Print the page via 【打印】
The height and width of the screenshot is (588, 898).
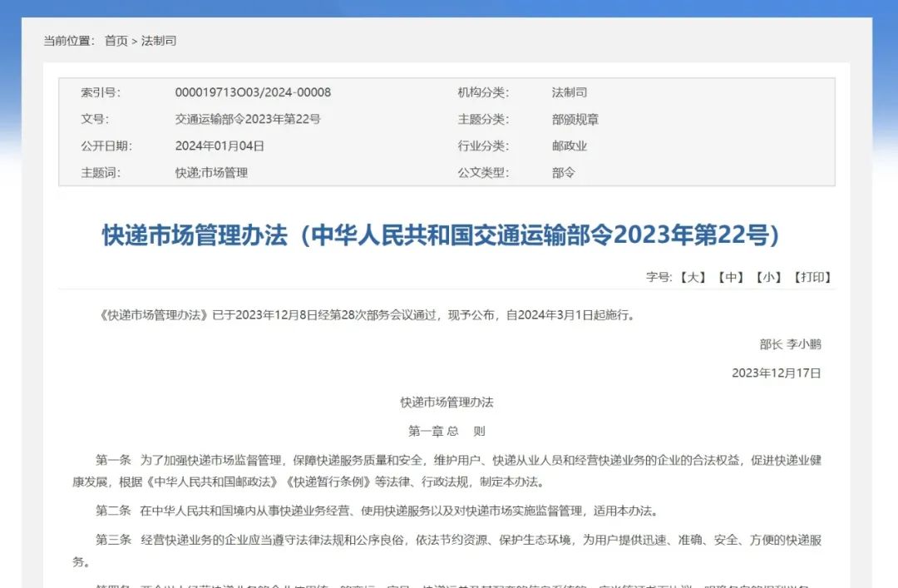(812, 277)
